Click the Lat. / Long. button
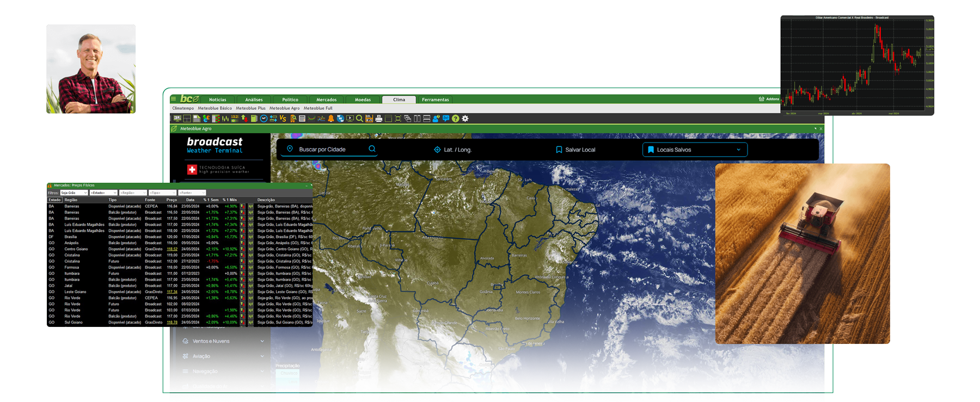This screenshot has width=980, height=402. click(452, 150)
